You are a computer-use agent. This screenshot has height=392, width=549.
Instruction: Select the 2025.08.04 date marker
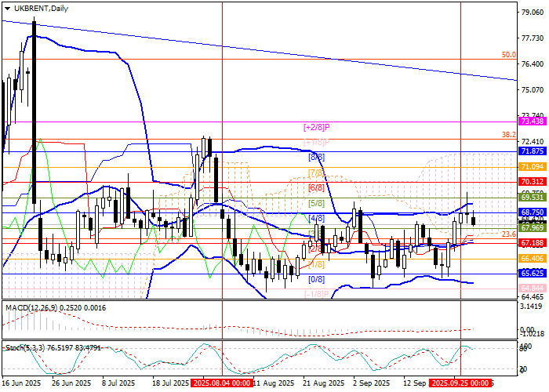point(220,383)
